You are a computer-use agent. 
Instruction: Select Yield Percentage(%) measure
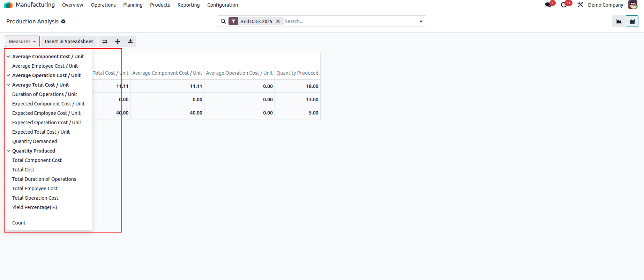[48, 207]
